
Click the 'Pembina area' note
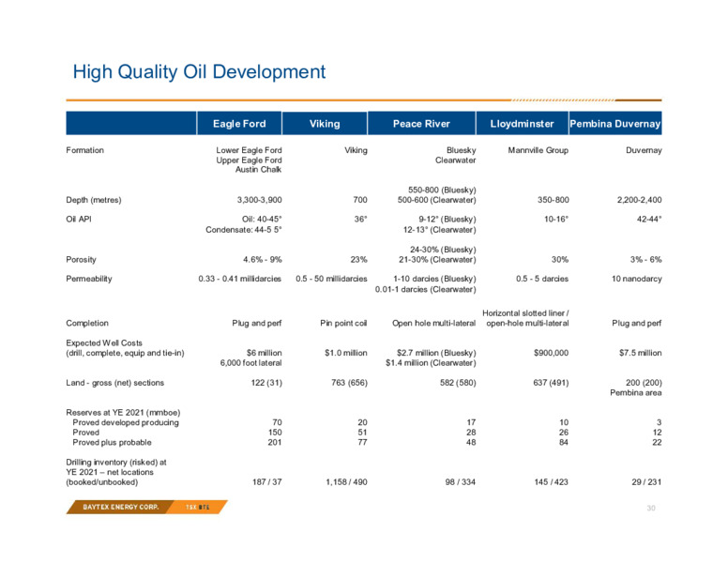coord(636,393)
